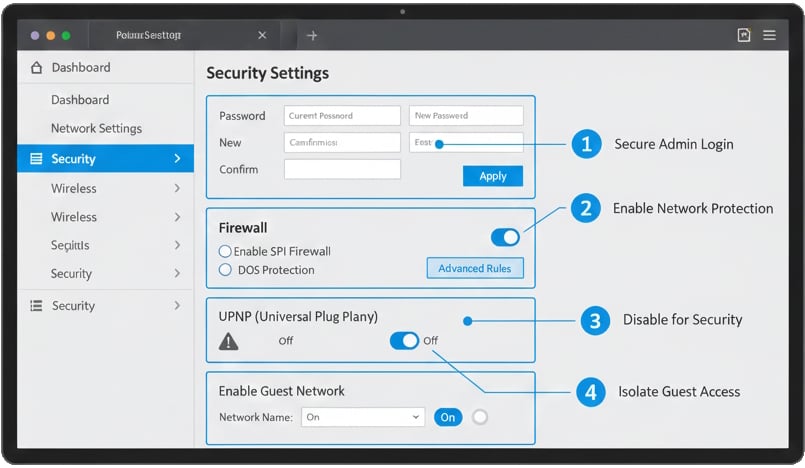Image resolution: width=805 pixels, height=468 pixels.
Task: Click the Enable Guest Network heading
Action: [281, 391]
